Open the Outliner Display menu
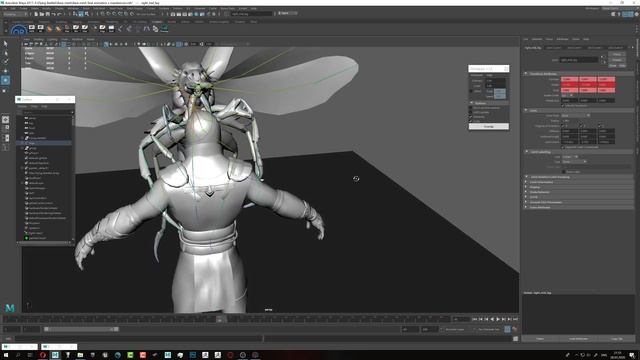The height and width of the screenshot is (360, 640). (x=22, y=107)
